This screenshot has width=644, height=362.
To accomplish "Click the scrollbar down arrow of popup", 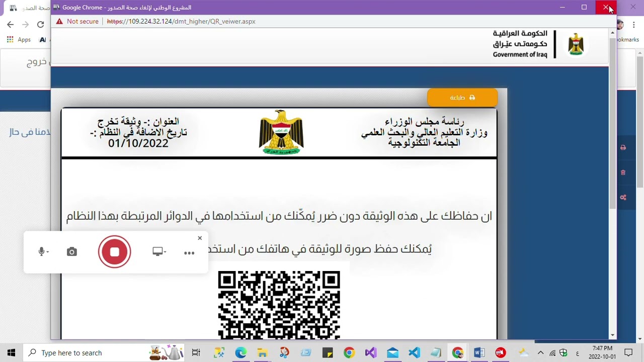I will click(x=612, y=335).
